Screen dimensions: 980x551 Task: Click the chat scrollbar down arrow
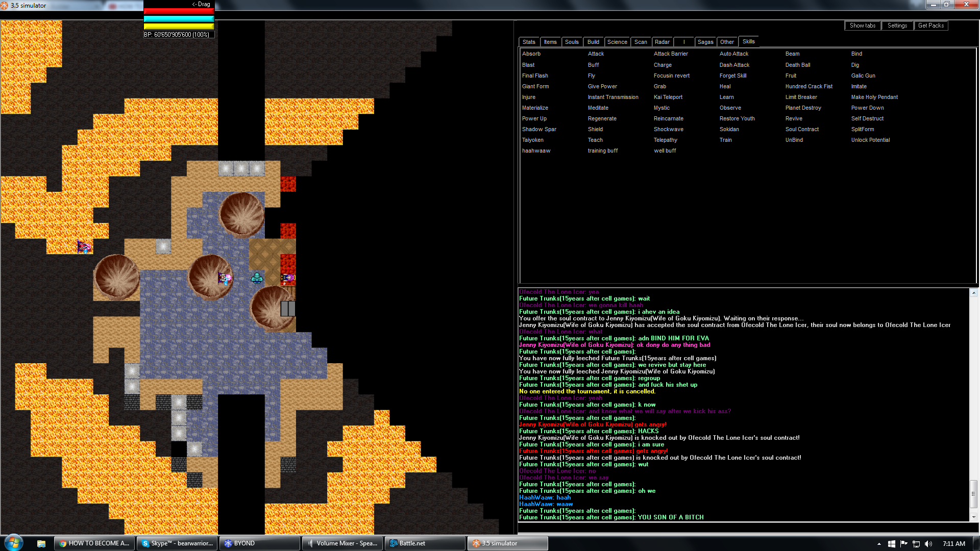(973, 517)
